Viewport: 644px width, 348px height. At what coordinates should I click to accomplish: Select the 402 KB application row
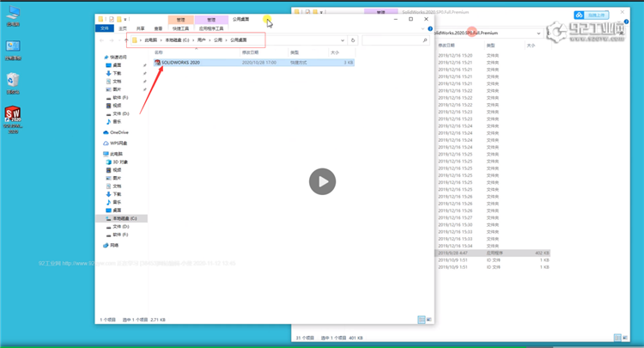click(493, 253)
